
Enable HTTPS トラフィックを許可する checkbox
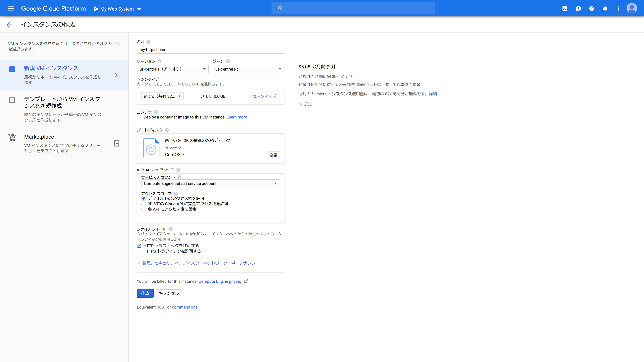[139, 251]
